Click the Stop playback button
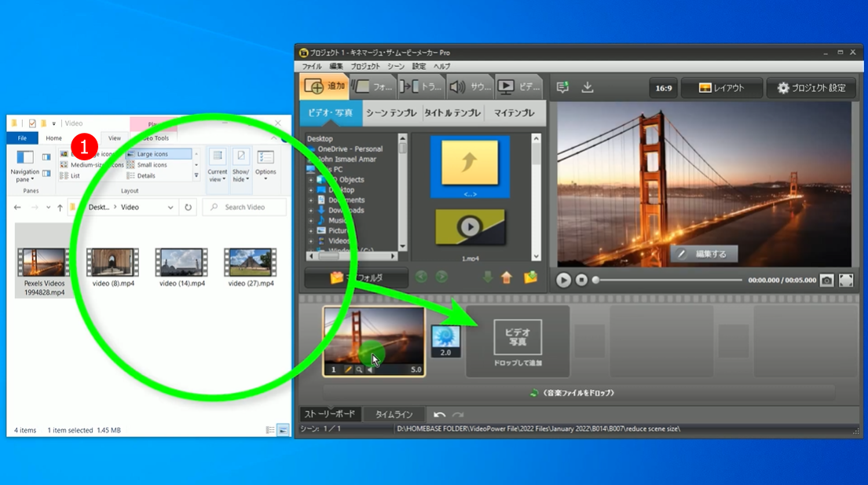 click(x=581, y=280)
